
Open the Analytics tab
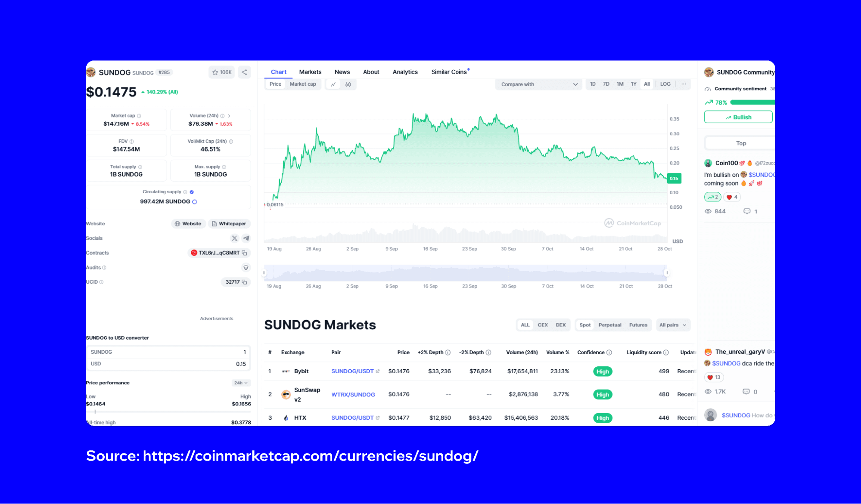tap(405, 72)
